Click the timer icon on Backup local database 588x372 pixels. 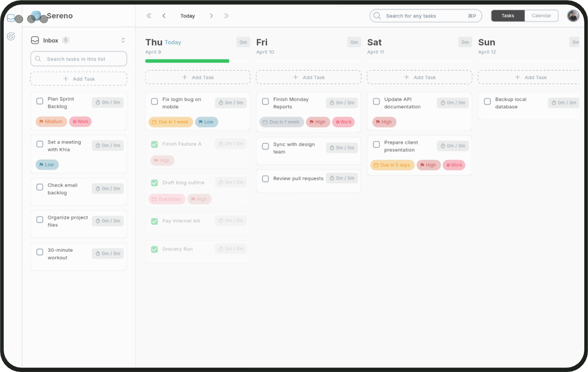554,103
